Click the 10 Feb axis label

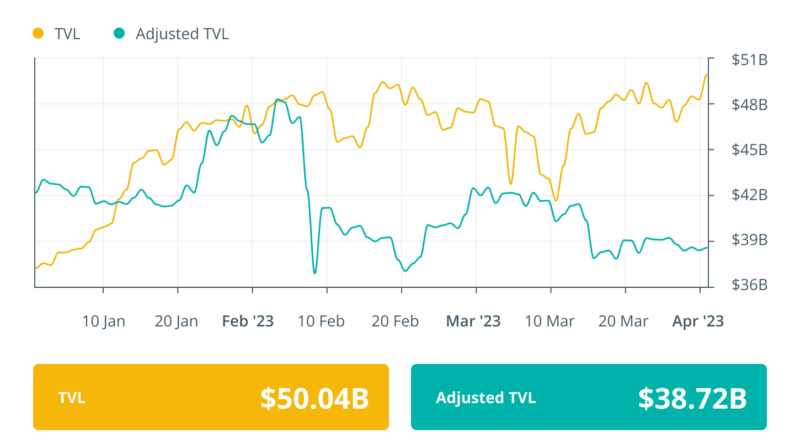pyautogui.click(x=323, y=321)
